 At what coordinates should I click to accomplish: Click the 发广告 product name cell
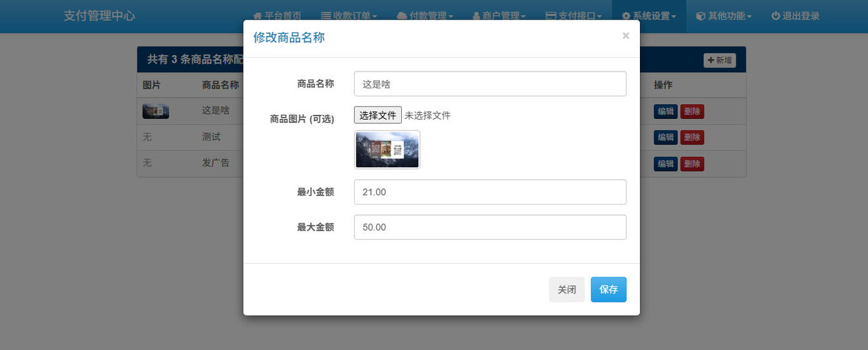[x=215, y=163]
